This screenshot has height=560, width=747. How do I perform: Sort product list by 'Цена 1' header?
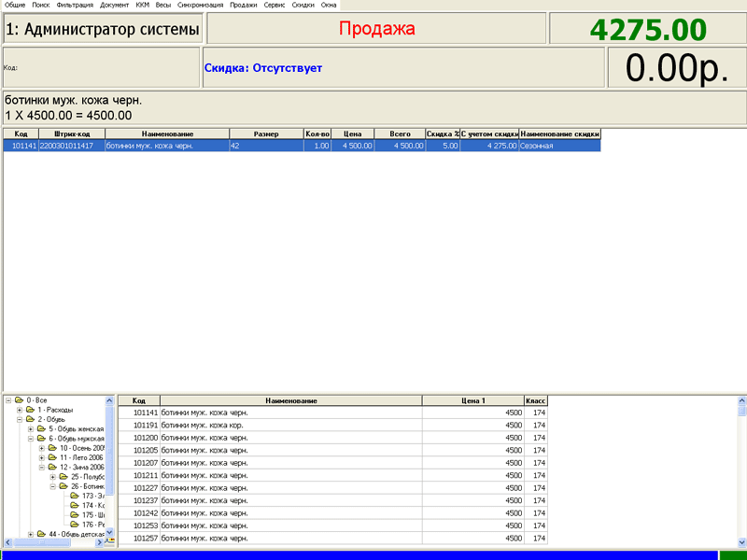pyautogui.click(x=472, y=400)
